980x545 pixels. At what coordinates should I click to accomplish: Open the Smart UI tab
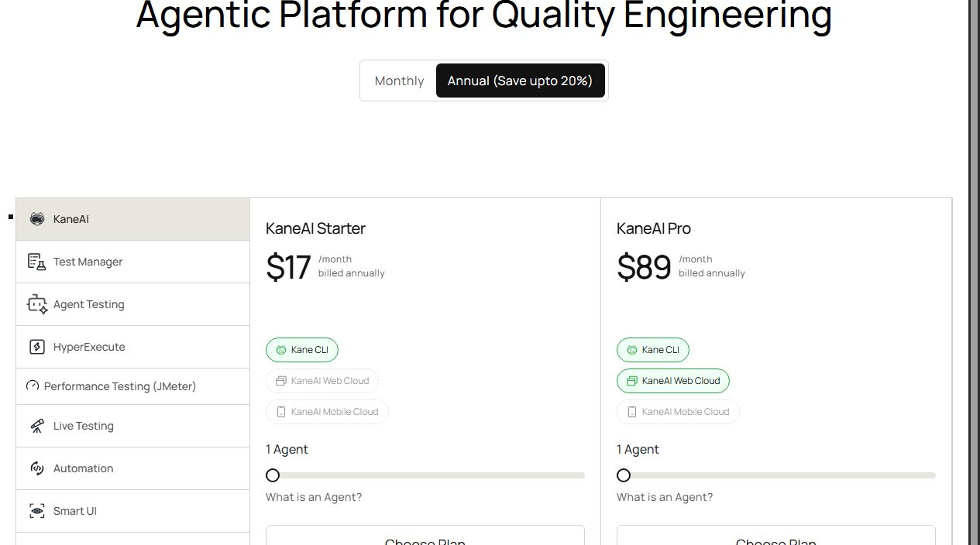coord(132,511)
